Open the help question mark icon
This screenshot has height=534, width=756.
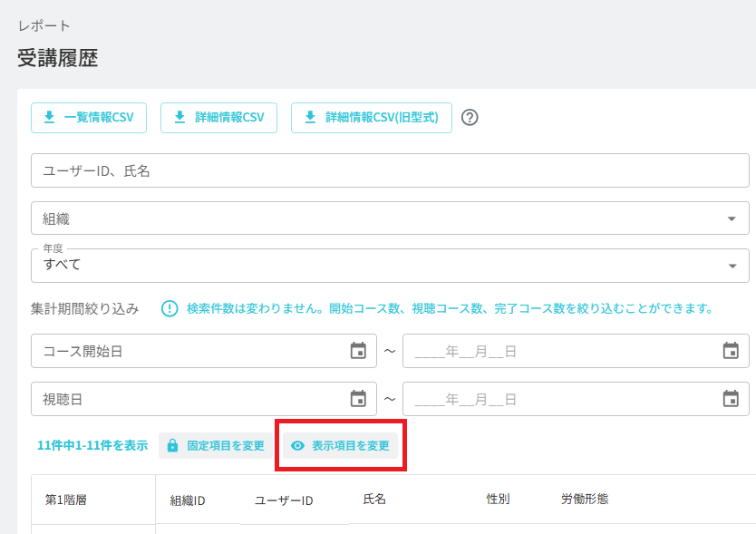tap(470, 118)
